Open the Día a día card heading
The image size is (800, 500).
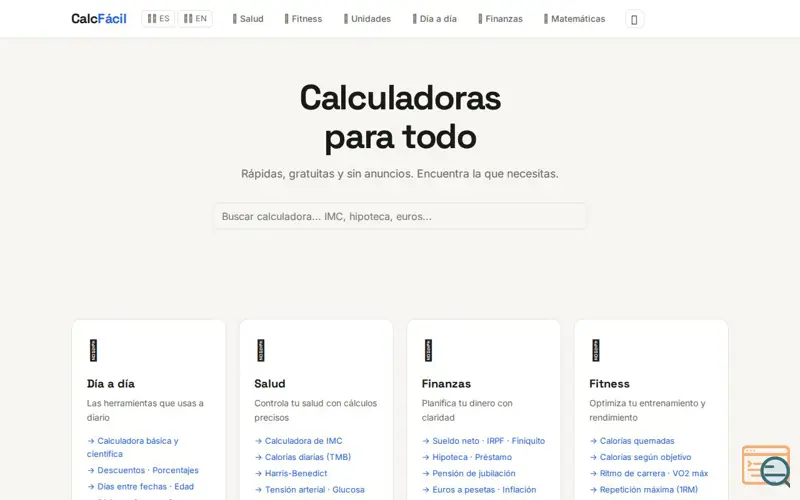pos(111,384)
